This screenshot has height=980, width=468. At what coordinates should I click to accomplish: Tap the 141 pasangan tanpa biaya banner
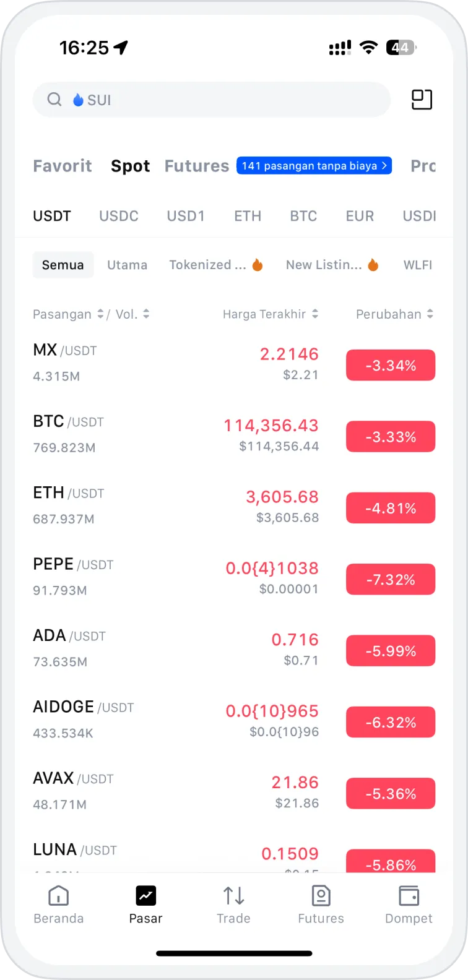314,166
